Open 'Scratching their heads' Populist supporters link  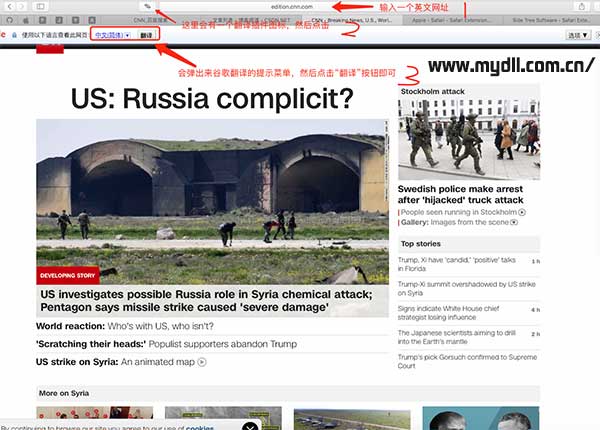tap(166, 344)
